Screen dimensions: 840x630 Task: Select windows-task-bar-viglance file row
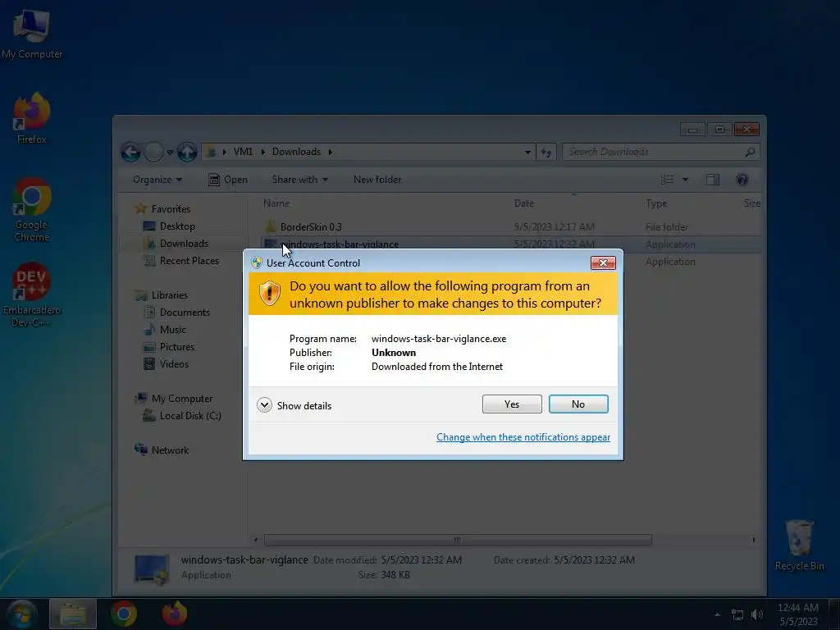click(x=510, y=244)
